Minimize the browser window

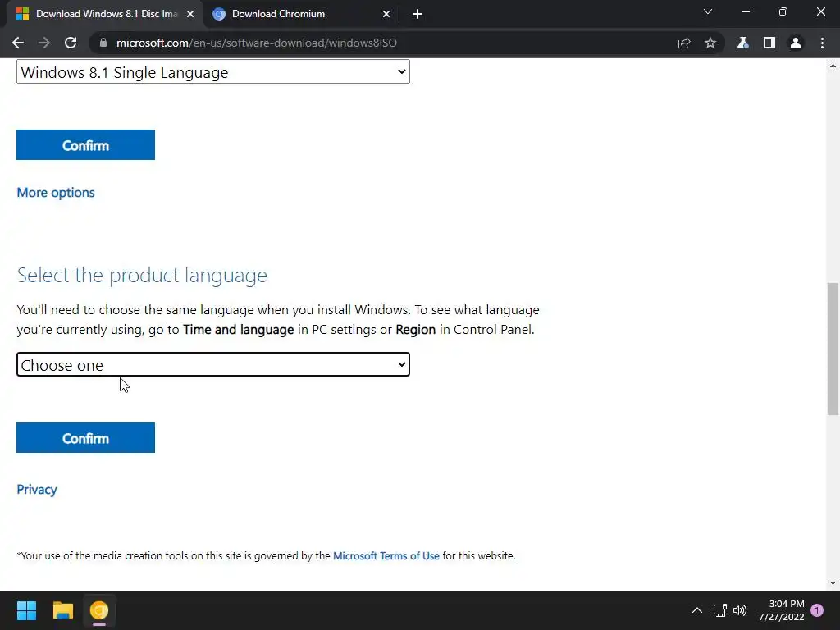(745, 11)
